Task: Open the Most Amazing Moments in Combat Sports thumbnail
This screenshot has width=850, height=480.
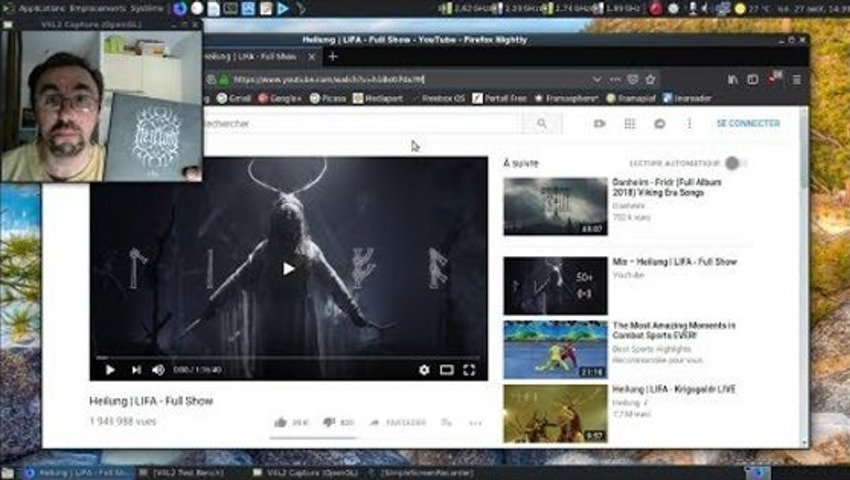Action: click(555, 349)
